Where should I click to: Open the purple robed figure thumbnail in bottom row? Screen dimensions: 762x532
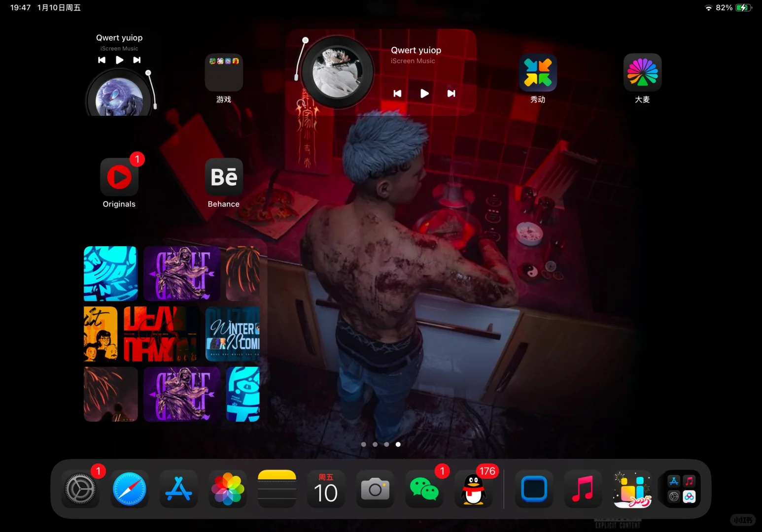pyautogui.click(x=182, y=394)
